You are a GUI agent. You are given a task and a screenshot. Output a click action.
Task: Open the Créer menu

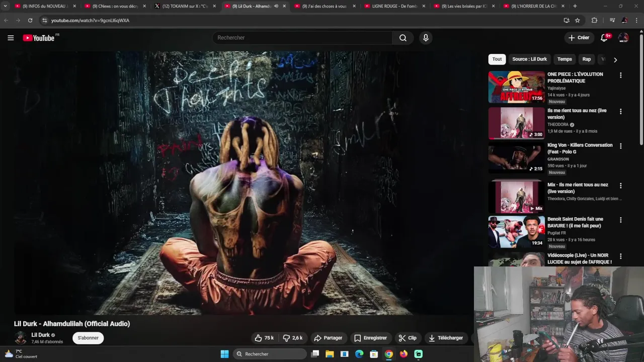click(579, 38)
